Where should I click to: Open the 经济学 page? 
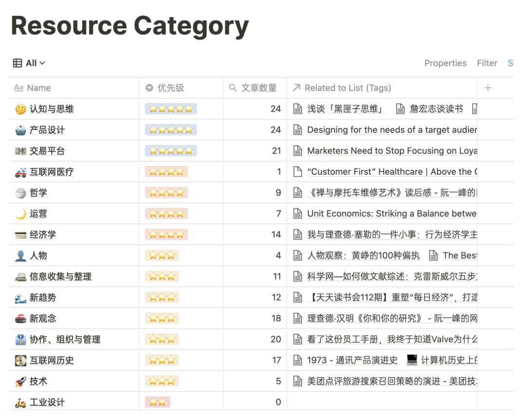click(x=42, y=235)
